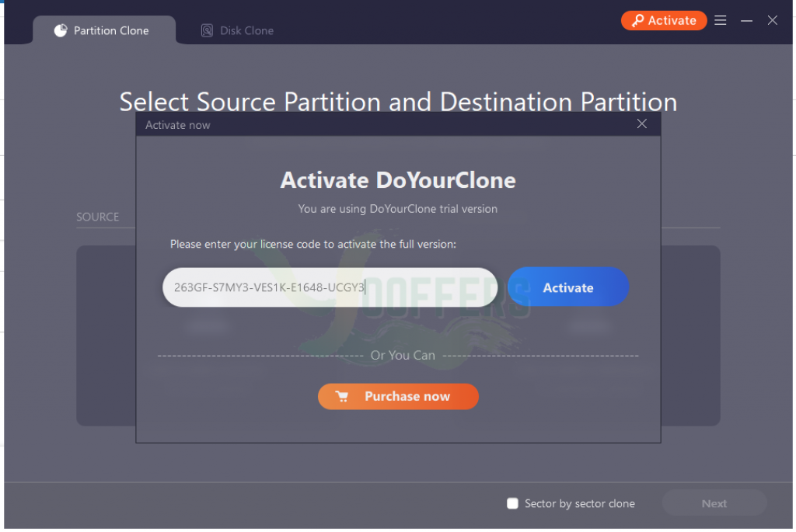
Task: Focus the license code input field
Action: point(330,287)
